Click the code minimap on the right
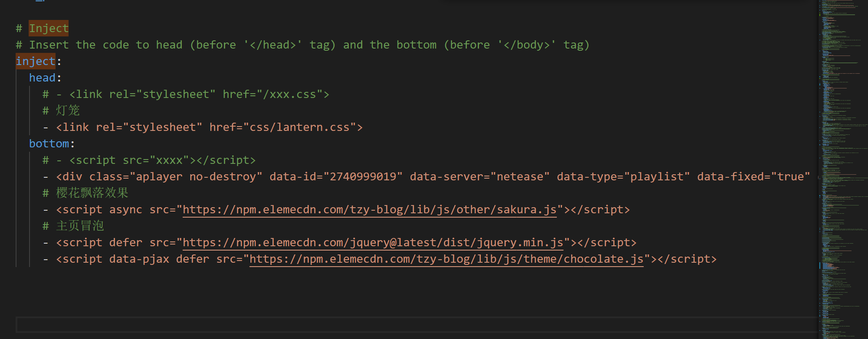The width and height of the screenshot is (868, 339). pos(843,169)
